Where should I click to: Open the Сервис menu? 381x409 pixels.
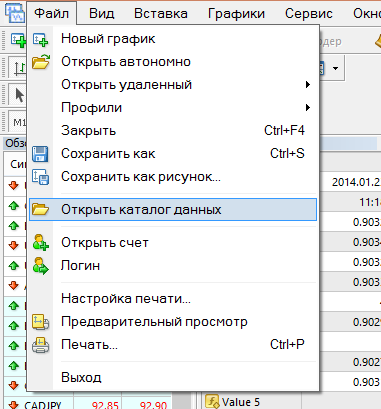pyautogui.click(x=309, y=14)
